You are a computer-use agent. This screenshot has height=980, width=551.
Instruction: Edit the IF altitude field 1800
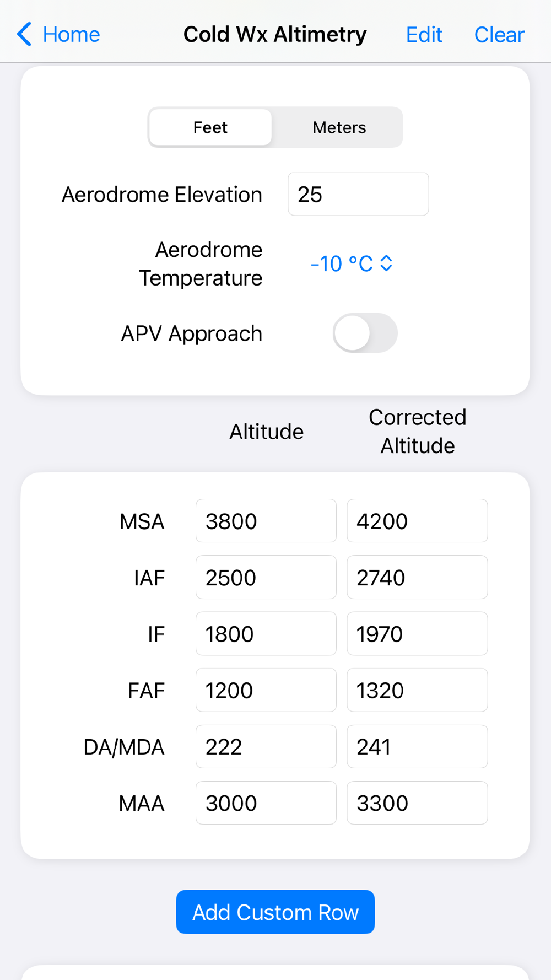pos(266,634)
